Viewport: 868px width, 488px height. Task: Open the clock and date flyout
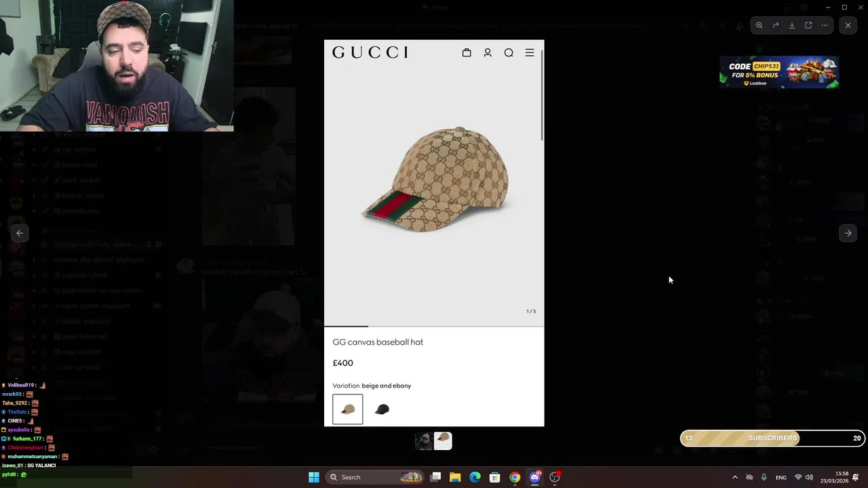tap(834, 477)
